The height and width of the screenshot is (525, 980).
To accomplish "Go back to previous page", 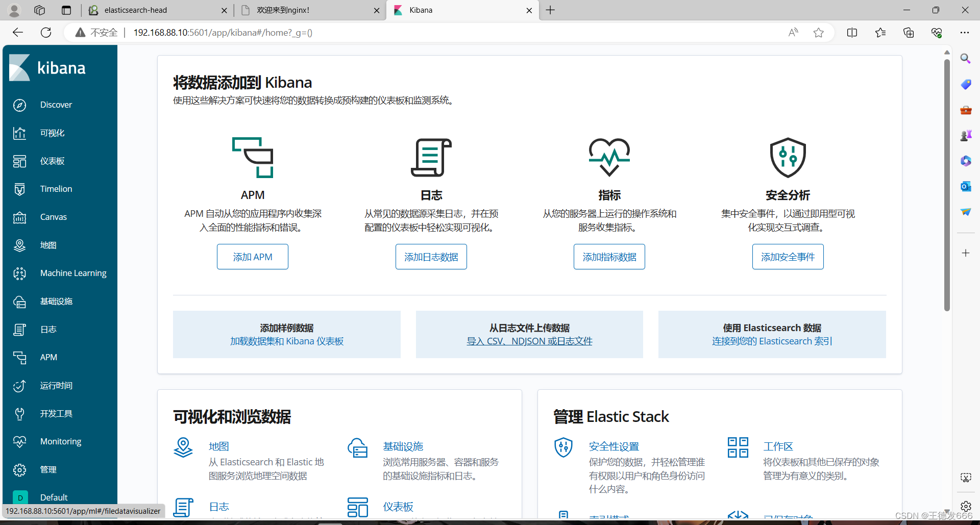I will [18, 33].
